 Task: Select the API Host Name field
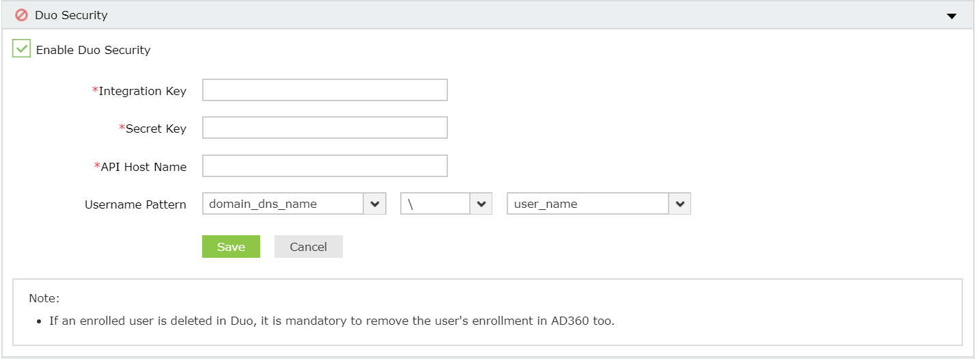click(324, 166)
